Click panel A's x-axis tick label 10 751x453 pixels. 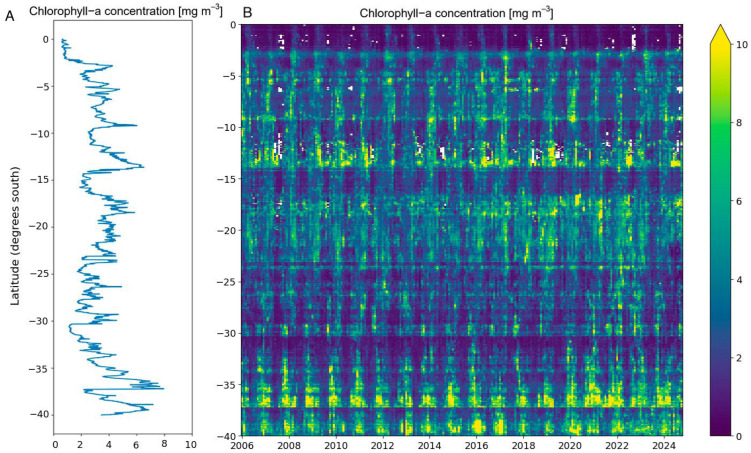[191, 445]
